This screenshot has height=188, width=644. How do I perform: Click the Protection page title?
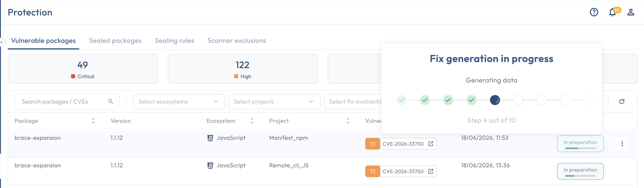(x=30, y=13)
